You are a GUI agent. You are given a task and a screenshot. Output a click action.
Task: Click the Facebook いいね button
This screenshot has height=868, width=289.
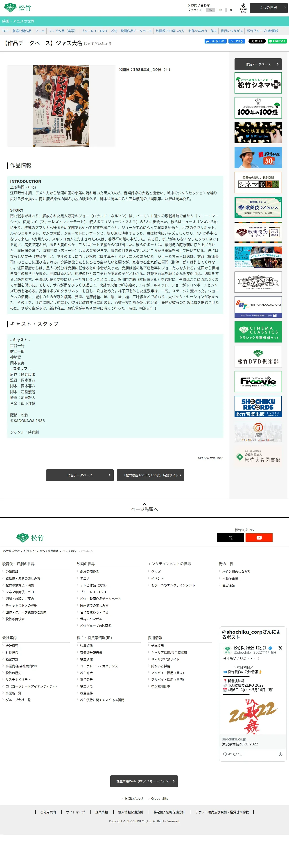click(215, 41)
